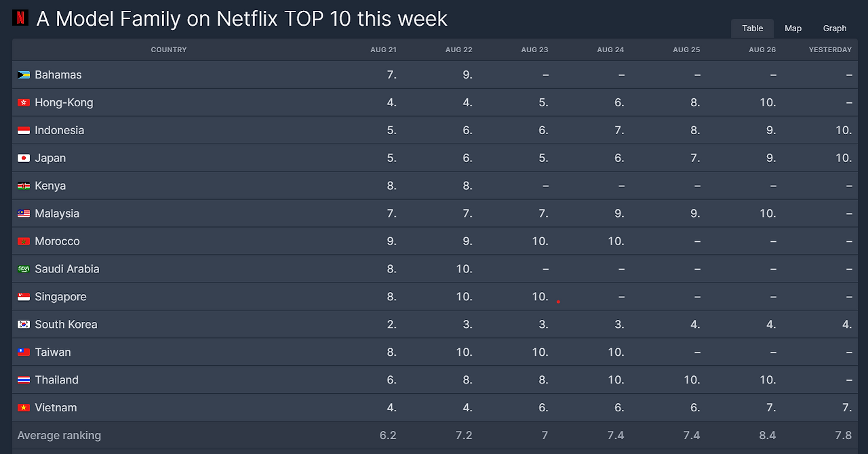Click the Vietnam flag icon
Screen dimensions: 868x454
click(x=24, y=408)
